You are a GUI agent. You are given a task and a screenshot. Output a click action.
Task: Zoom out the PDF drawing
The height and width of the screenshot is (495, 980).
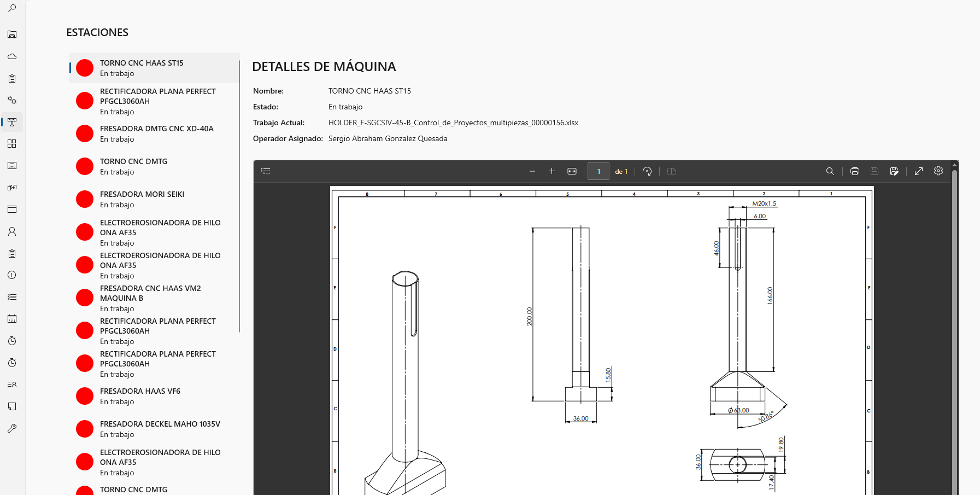tap(532, 171)
